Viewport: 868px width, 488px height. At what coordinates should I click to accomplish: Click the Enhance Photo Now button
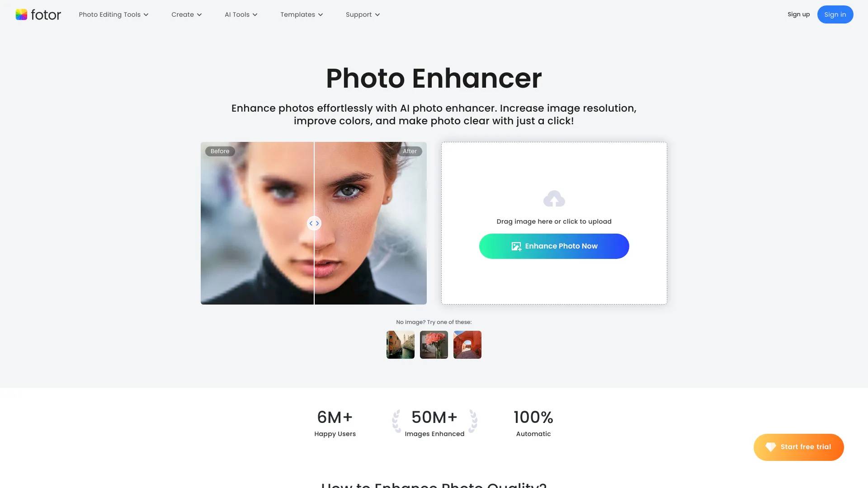(x=554, y=246)
